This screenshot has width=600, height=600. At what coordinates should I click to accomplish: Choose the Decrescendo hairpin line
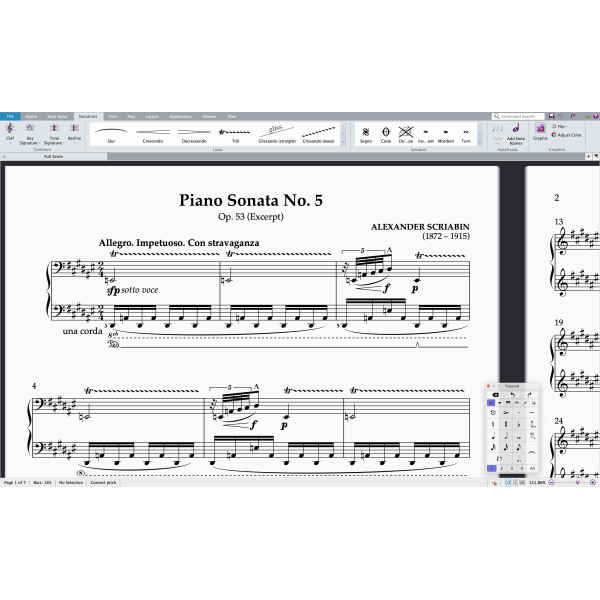194,135
